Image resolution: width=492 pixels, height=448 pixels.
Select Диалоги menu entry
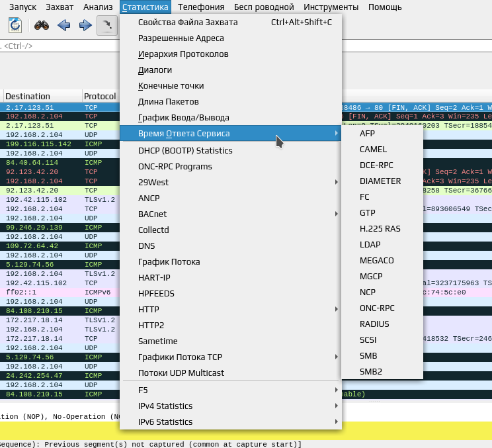(x=231, y=70)
